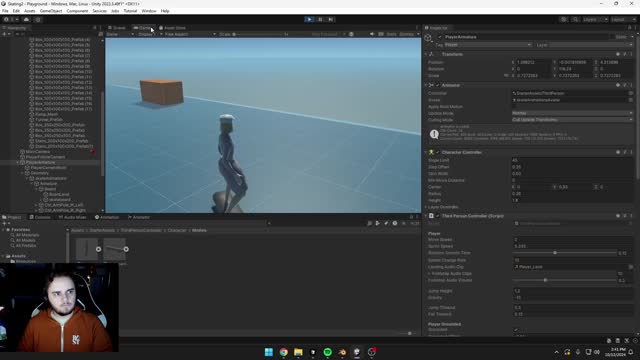Click the Step frame button
Screen dimensions: 640x360
(x=331, y=19)
